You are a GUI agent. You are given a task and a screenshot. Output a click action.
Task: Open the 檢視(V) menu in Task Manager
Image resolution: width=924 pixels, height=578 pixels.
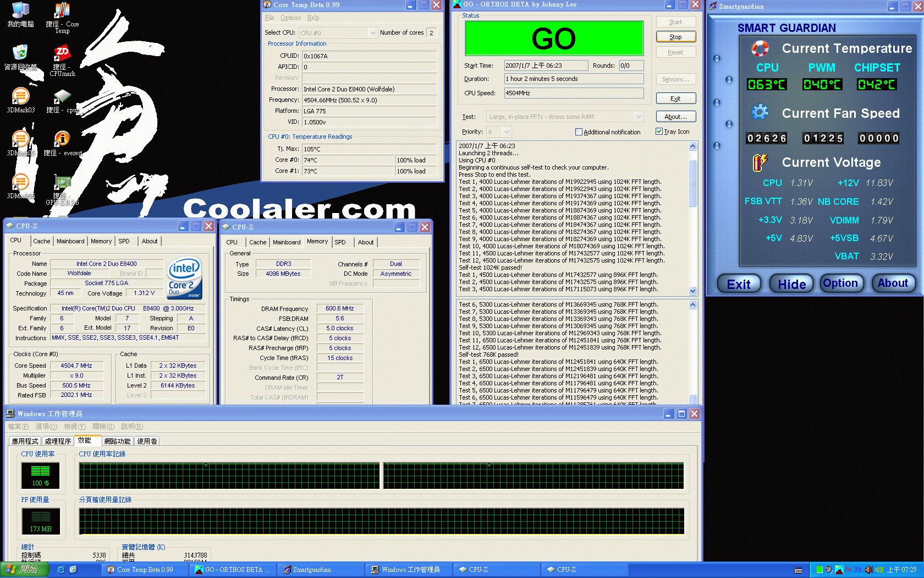tap(75, 427)
